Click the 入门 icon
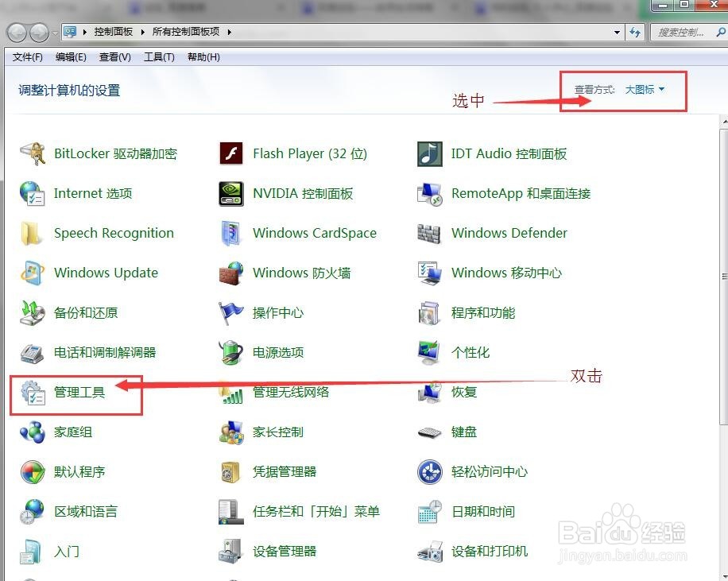 click(32, 552)
